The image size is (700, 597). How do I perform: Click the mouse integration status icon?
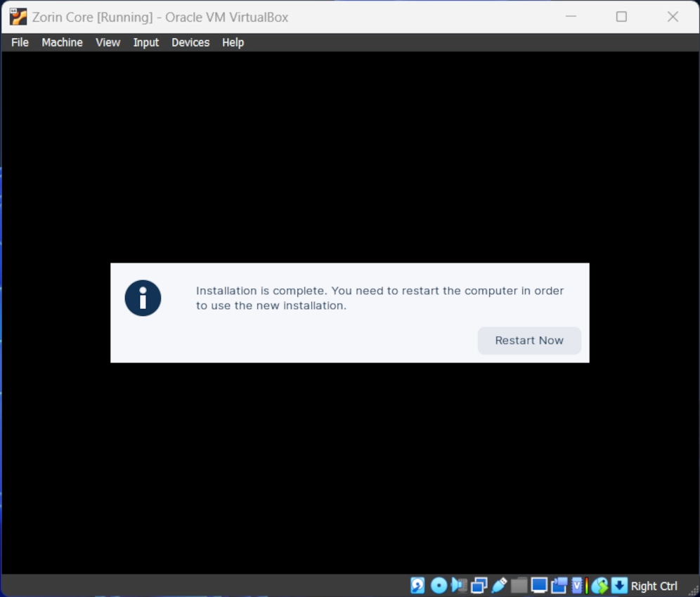(x=599, y=585)
